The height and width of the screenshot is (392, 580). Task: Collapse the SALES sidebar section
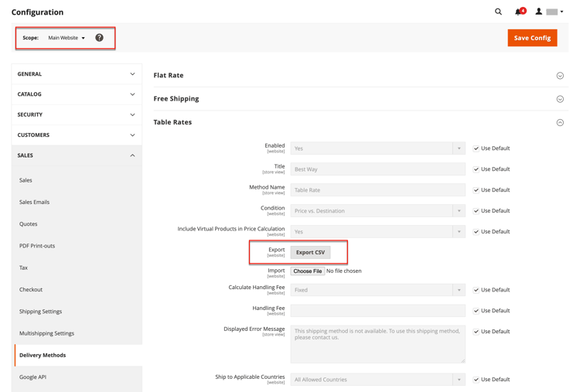(77, 155)
